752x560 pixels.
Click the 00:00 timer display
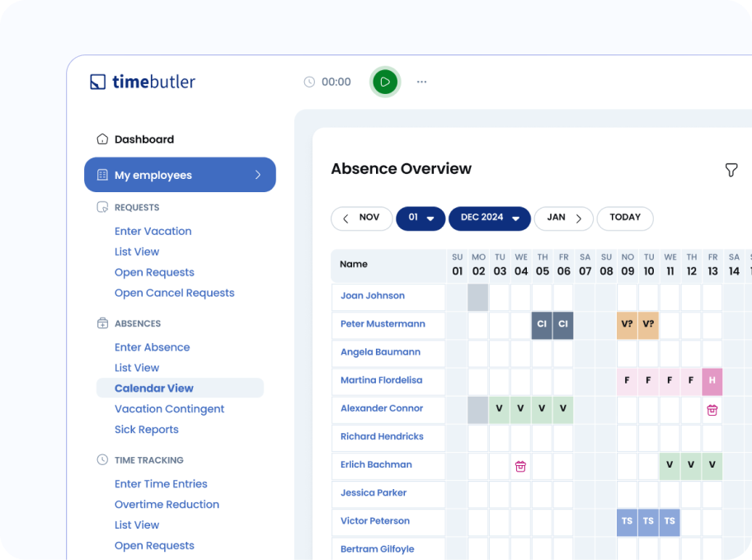336,82
